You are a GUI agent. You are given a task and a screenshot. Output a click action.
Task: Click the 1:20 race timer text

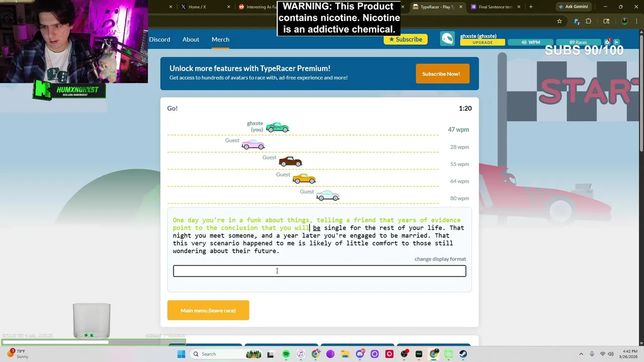click(x=465, y=108)
